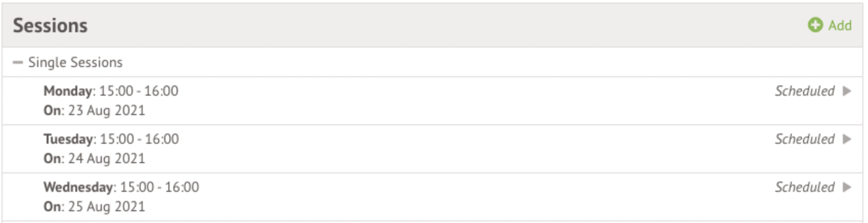Click the Add link text
The width and height of the screenshot is (868, 223).
click(x=840, y=25)
